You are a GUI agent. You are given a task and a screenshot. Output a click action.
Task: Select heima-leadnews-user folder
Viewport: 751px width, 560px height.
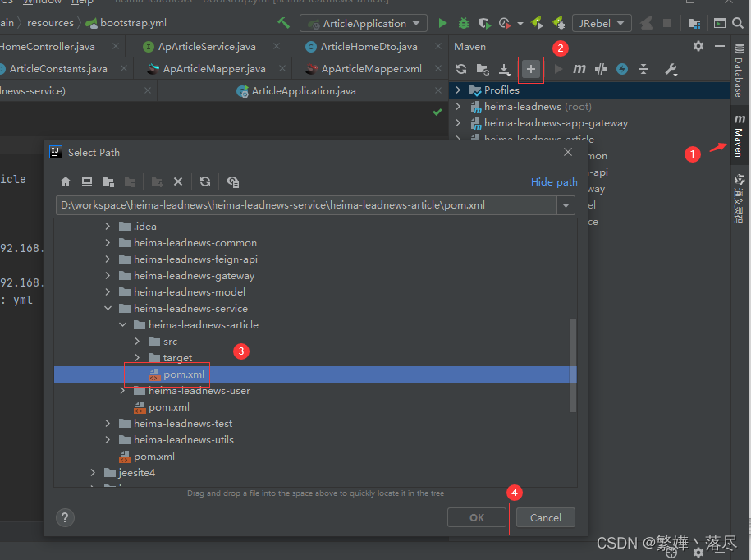[x=199, y=391]
